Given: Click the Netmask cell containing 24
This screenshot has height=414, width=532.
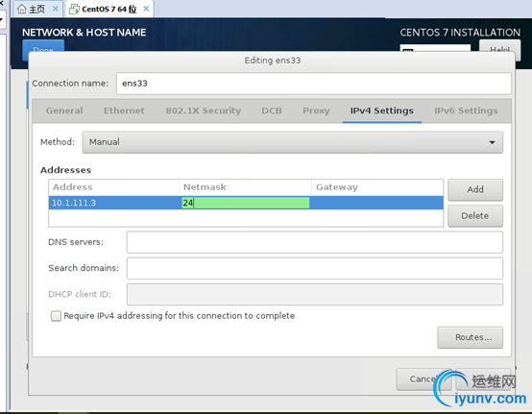Looking at the screenshot, I should [246, 203].
